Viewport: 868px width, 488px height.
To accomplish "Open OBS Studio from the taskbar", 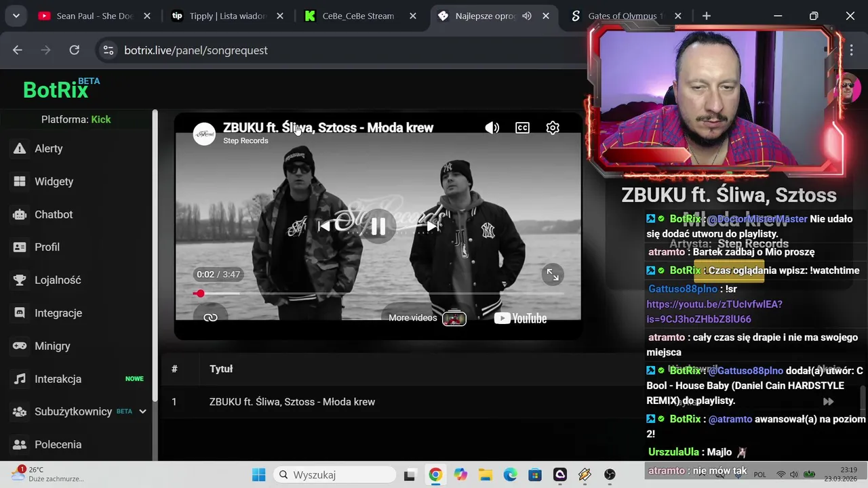I will [610, 474].
